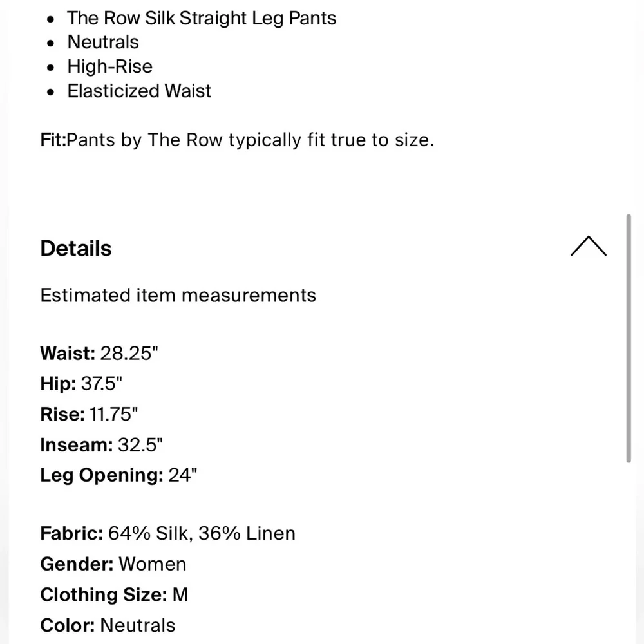Click the Clothing Size: M line

(114, 595)
